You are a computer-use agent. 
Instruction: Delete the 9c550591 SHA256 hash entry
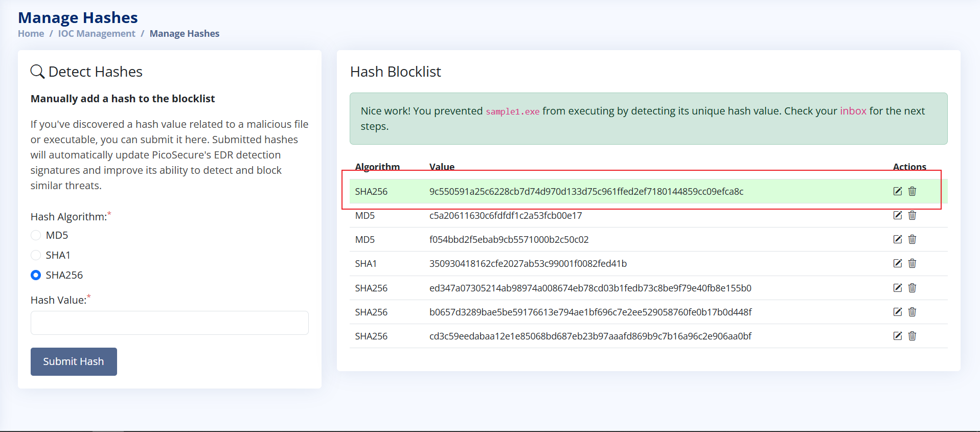(912, 191)
